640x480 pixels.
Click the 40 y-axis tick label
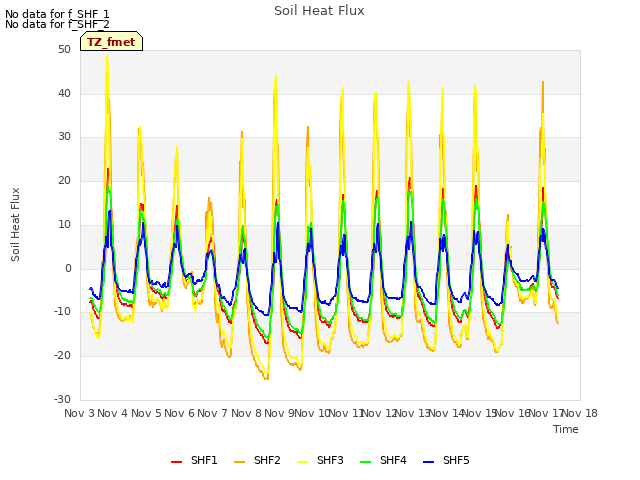click(x=64, y=93)
